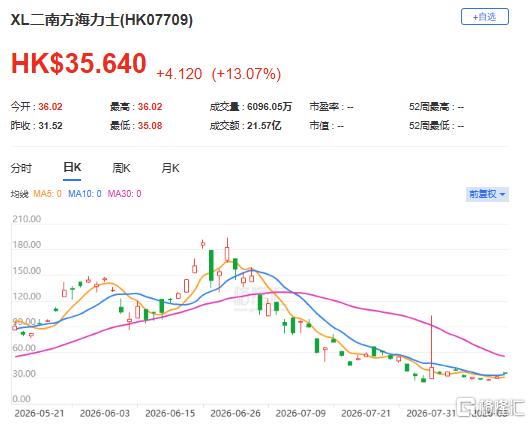
Task: Click the 2026-05-21 date axis label
Action: pyautogui.click(x=39, y=413)
